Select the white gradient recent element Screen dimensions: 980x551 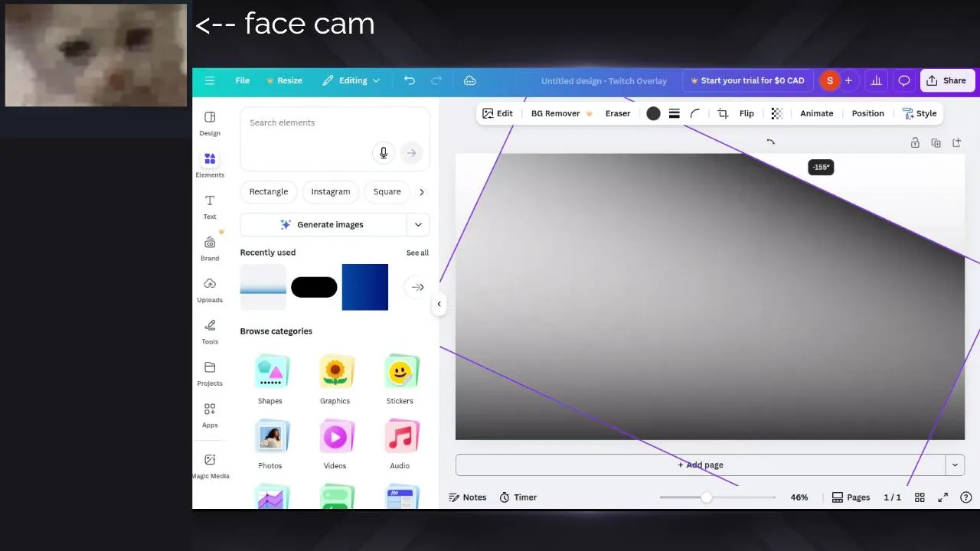pos(263,287)
